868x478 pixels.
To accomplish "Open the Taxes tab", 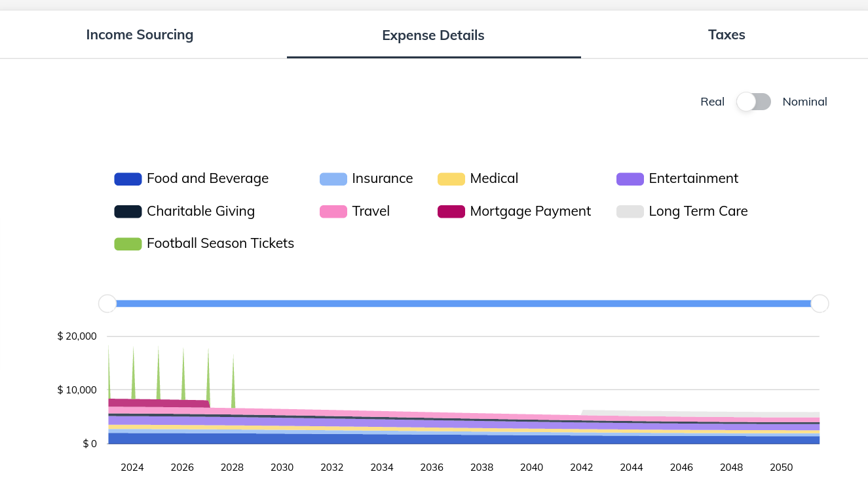I will pyautogui.click(x=726, y=35).
